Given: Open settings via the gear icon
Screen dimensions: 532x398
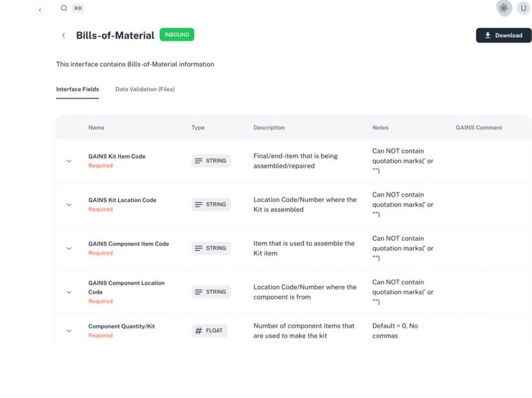Looking at the screenshot, I should (504, 8).
